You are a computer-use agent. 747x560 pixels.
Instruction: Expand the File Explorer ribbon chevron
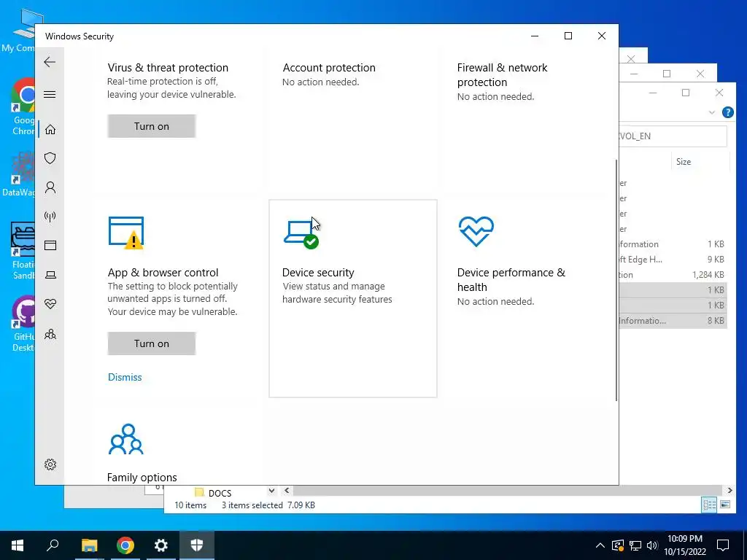[x=712, y=112]
